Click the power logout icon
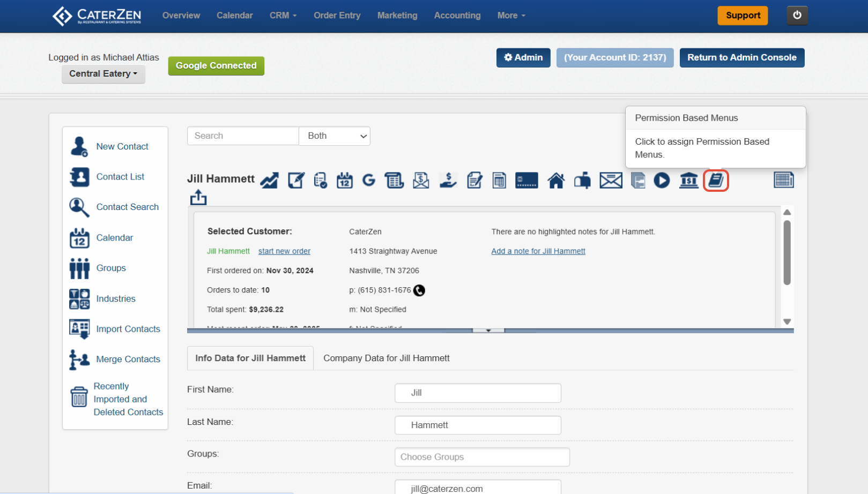The width and height of the screenshot is (868, 494). pyautogui.click(x=797, y=15)
